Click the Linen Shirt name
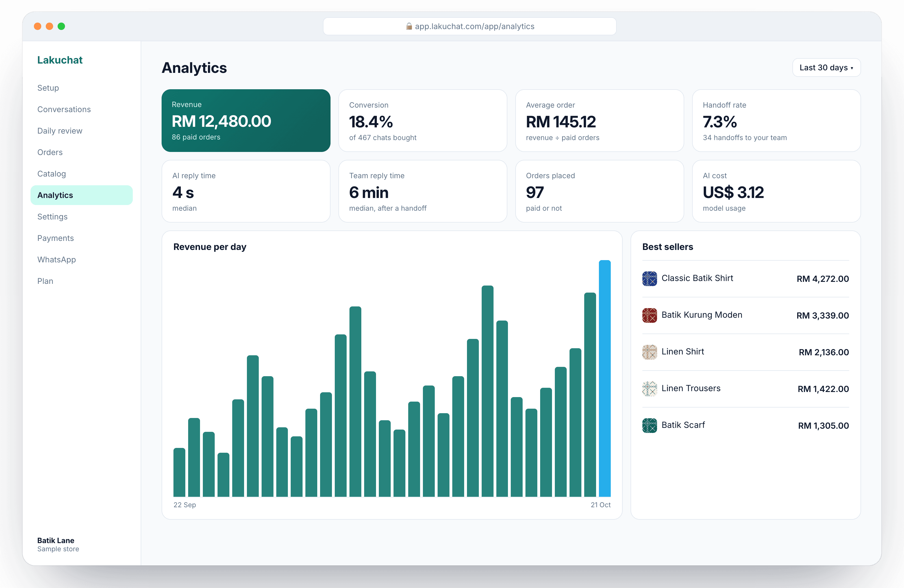The image size is (904, 588). [683, 351]
